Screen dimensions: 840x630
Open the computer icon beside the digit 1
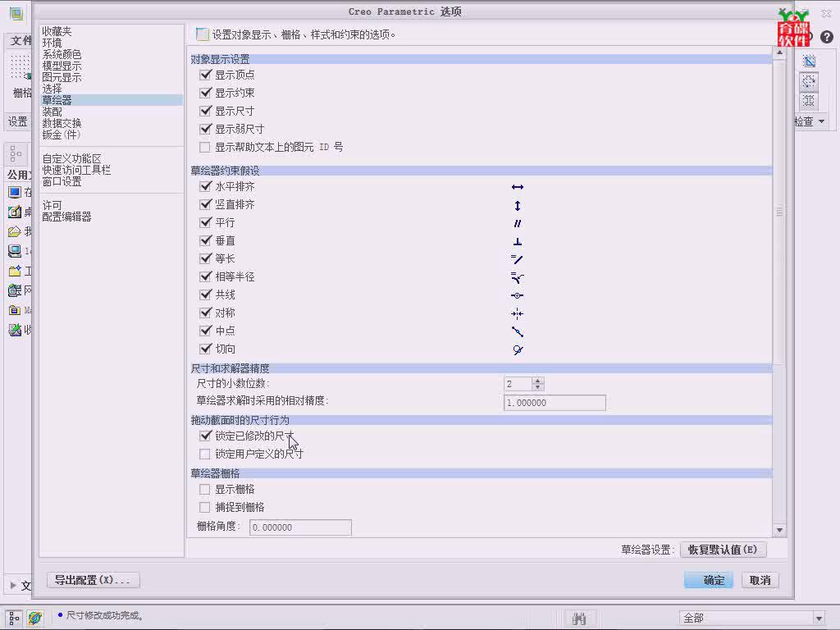15,251
